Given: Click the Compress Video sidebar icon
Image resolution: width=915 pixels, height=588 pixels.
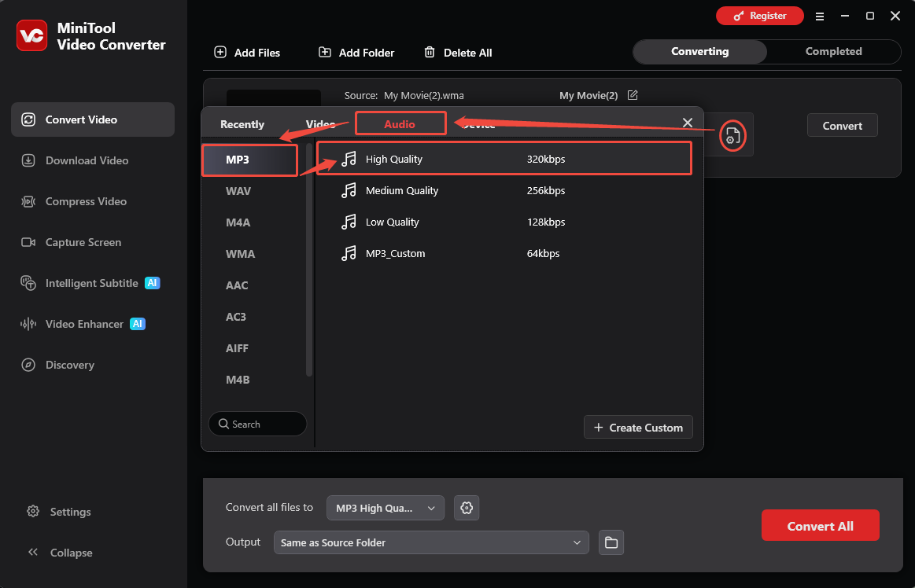Looking at the screenshot, I should coord(28,201).
